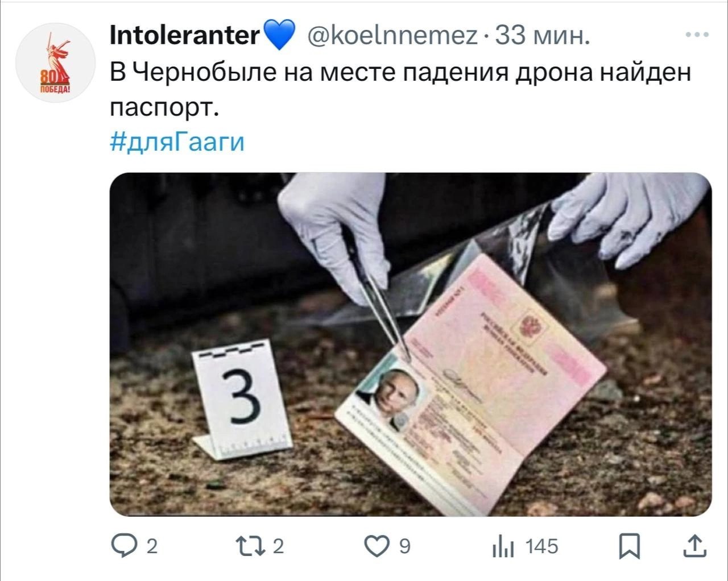Follow the #дляГааги hashtag link
Viewport: 728px width, 581px height.
pos(177,142)
